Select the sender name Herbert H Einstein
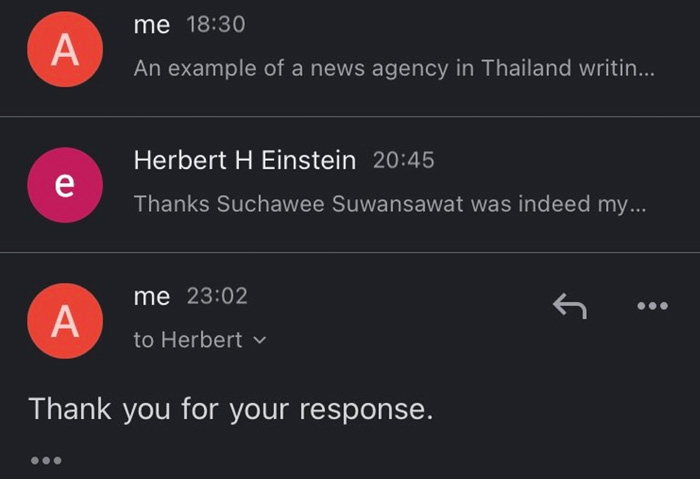Image resolution: width=700 pixels, height=479 pixels. click(244, 159)
